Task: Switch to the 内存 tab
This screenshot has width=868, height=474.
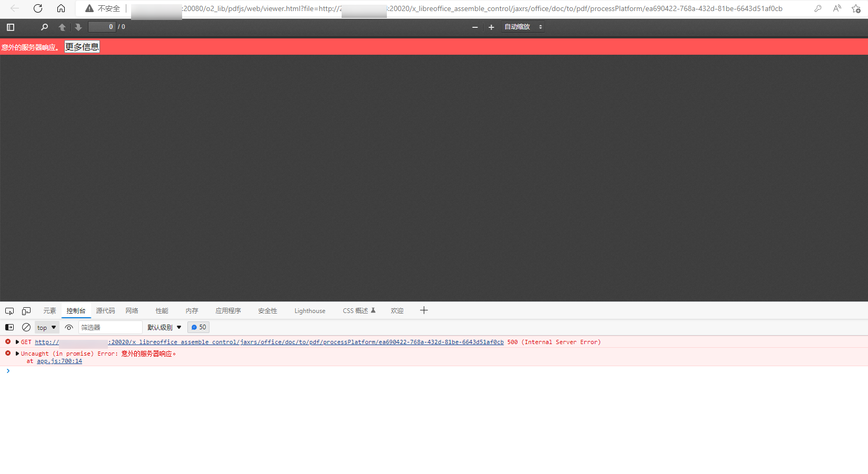Action: [192, 311]
